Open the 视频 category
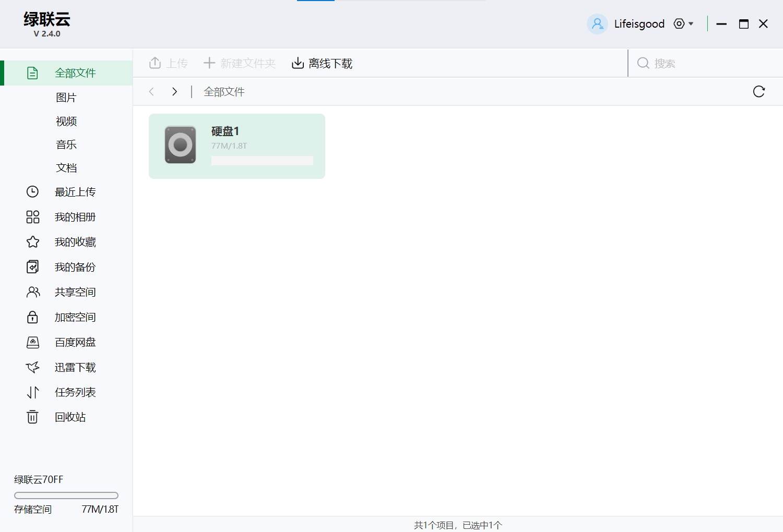Screen dimensions: 783x532 [66, 121]
